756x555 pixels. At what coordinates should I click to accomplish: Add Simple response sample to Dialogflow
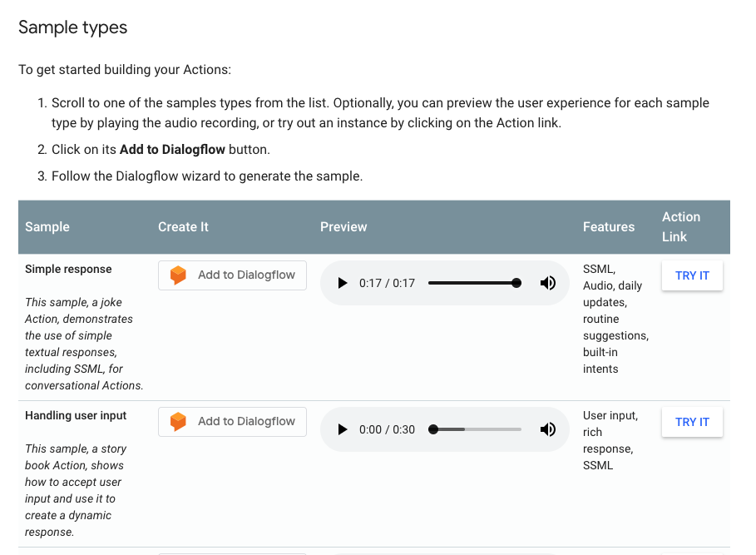coord(232,275)
